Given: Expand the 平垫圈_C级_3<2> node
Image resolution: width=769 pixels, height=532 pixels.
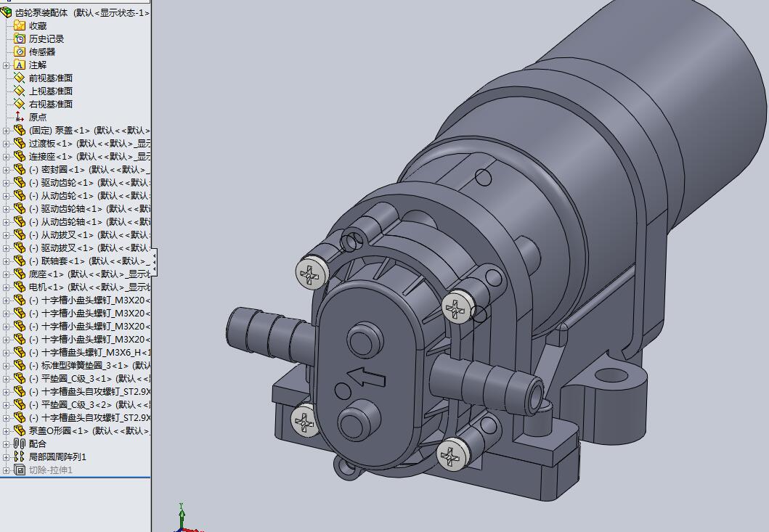Looking at the screenshot, I should tap(6, 404).
